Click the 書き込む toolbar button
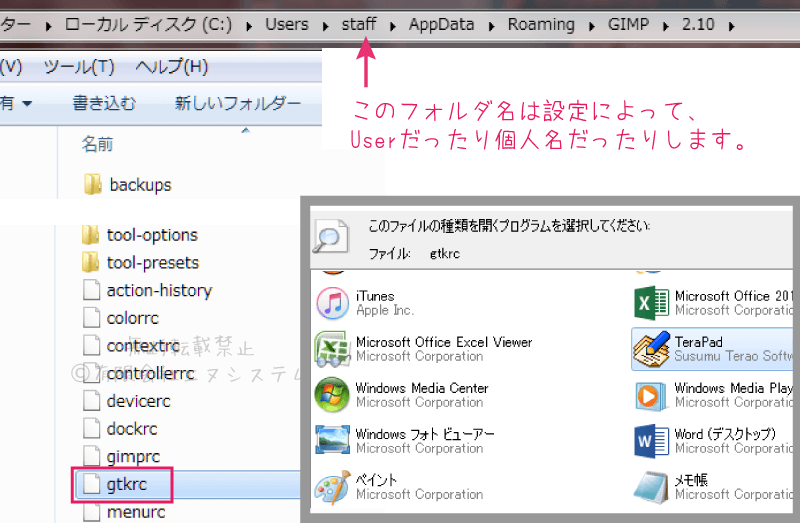The image size is (800, 523). [x=105, y=103]
